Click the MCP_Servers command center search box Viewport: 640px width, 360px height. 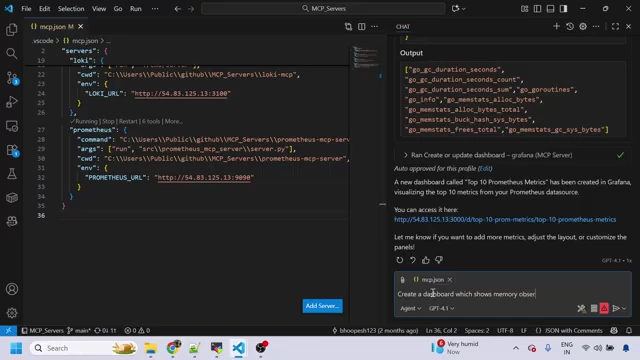point(323,9)
